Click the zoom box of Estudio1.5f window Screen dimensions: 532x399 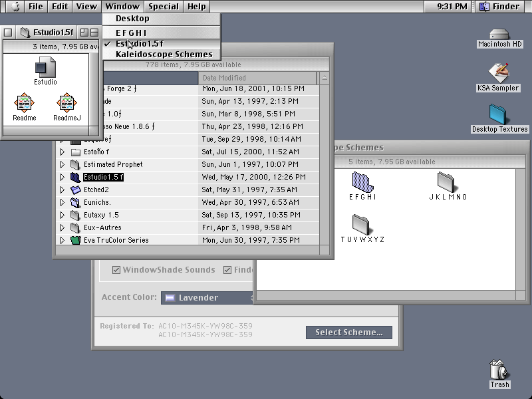pyautogui.click(x=84, y=33)
